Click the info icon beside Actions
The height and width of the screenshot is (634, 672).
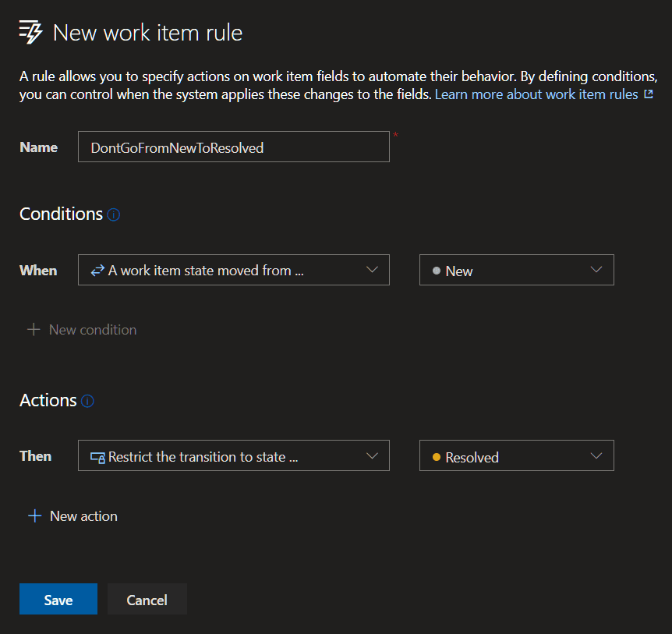87,402
